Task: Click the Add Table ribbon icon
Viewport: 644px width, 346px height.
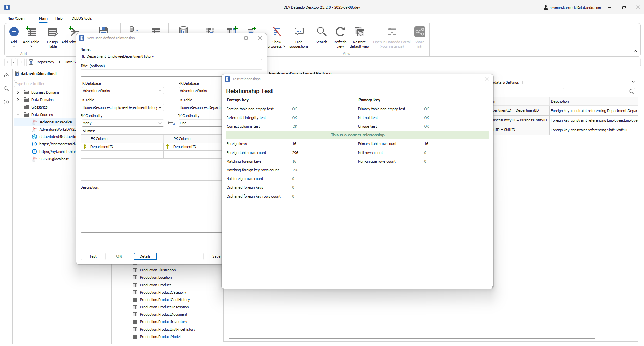Action: pos(31,32)
